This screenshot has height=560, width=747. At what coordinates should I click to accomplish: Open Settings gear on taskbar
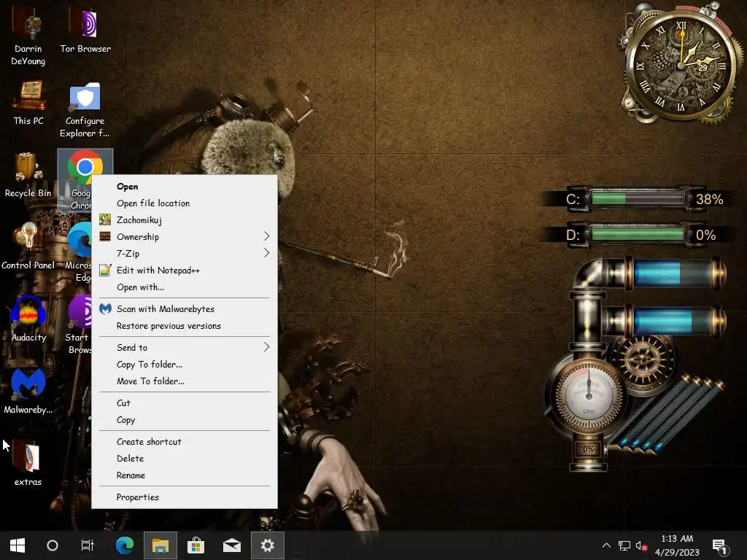(x=267, y=545)
